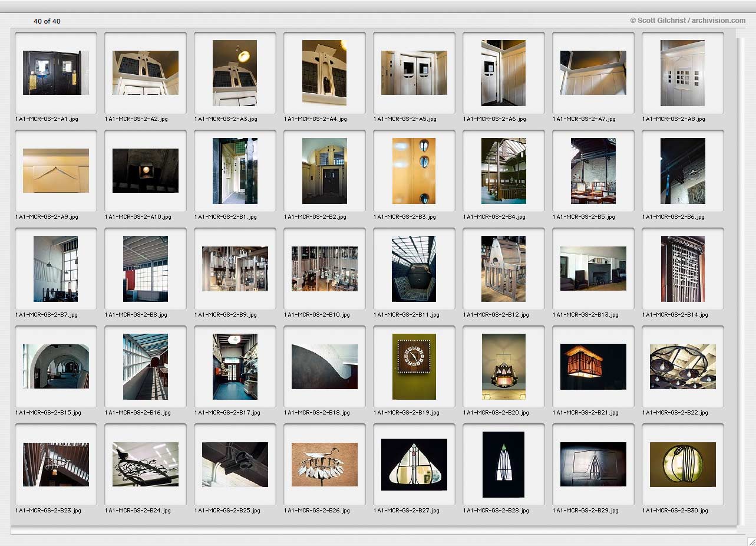Image resolution: width=756 pixels, height=546 pixels.
Task: Click thumbnail 1A1-MCR-GS-2-A5.jpg
Action: [x=414, y=73]
